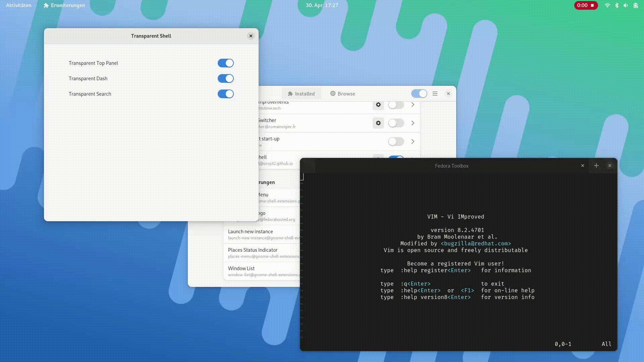Image resolution: width=644 pixels, height=362 pixels.
Task: Switch to the Browse tab
Action: click(x=342, y=94)
